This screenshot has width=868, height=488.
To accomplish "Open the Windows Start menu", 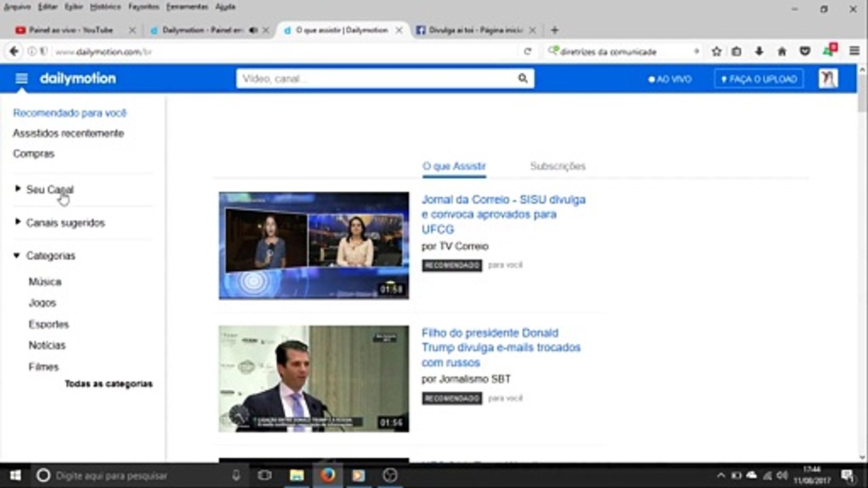I will 15,475.
